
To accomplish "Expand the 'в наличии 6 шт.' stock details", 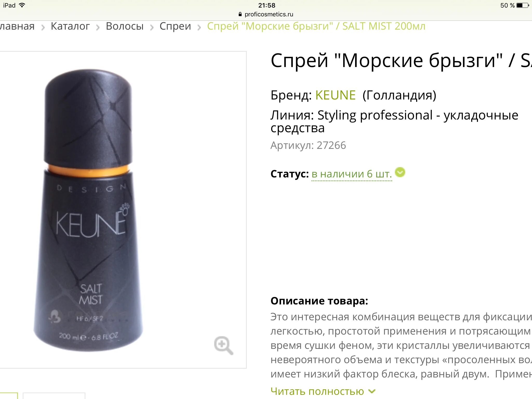I will 352,174.
